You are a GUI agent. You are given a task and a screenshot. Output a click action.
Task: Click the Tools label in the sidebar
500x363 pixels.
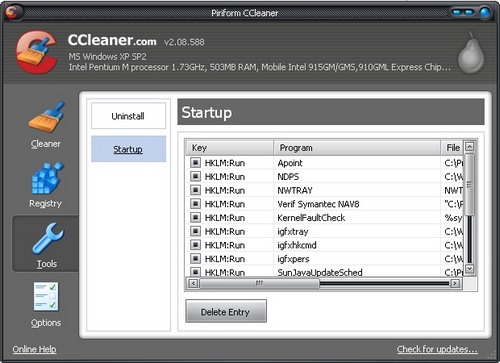(47, 264)
